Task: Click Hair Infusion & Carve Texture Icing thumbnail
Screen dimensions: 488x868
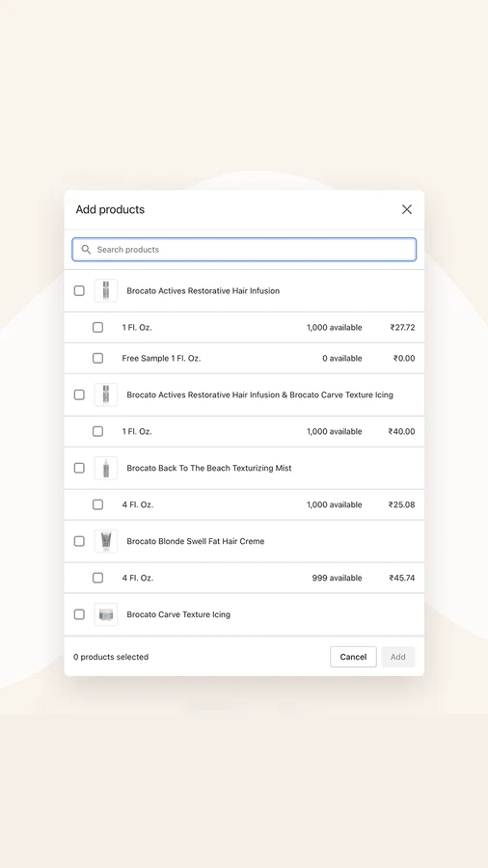Action: [106, 394]
